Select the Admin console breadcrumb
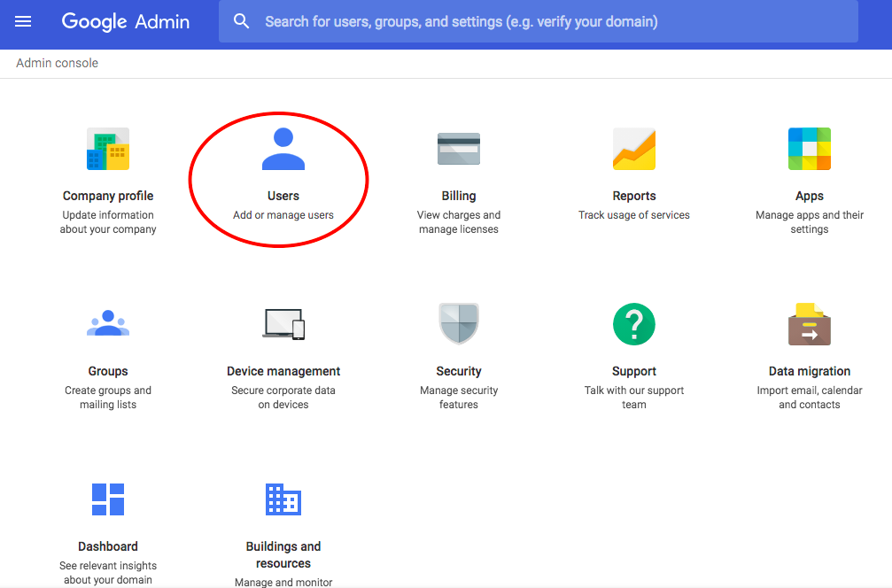This screenshot has width=892, height=588. (x=57, y=63)
